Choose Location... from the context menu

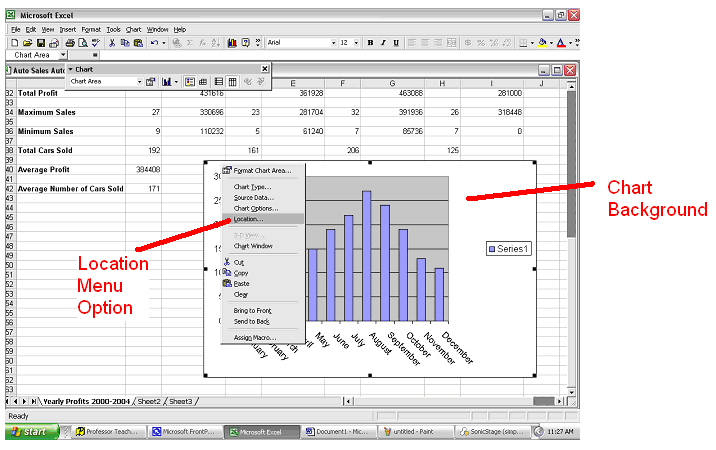(x=248, y=219)
